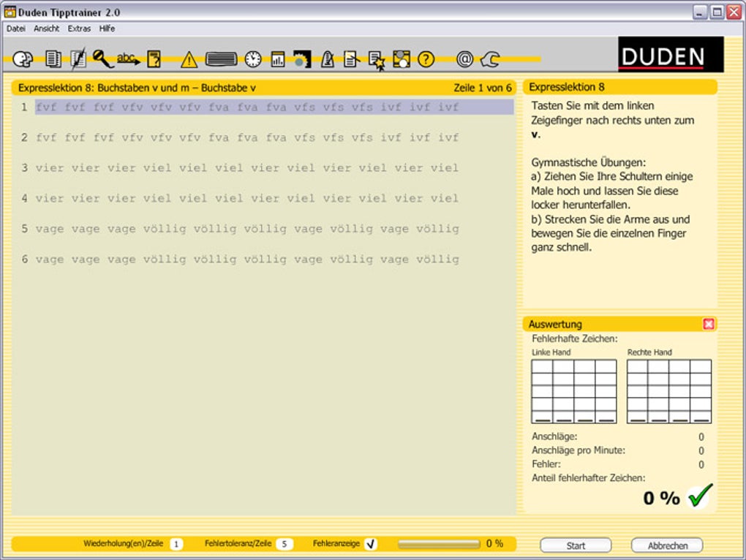Screen dimensions: 746x560
Task: Toggle the metronome icon
Action: (328, 59)
